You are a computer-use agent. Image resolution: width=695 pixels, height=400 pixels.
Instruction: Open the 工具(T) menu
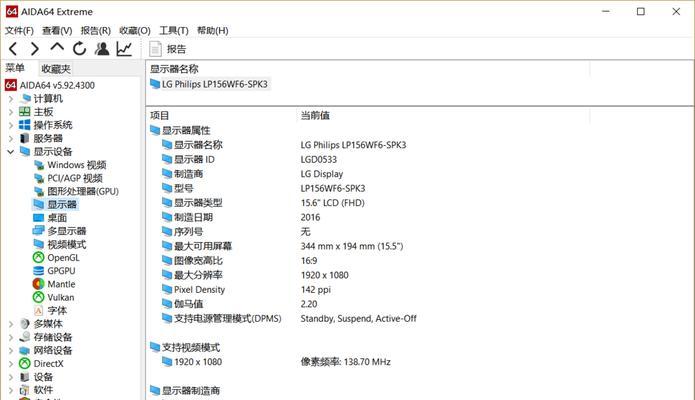coord(174,31)
